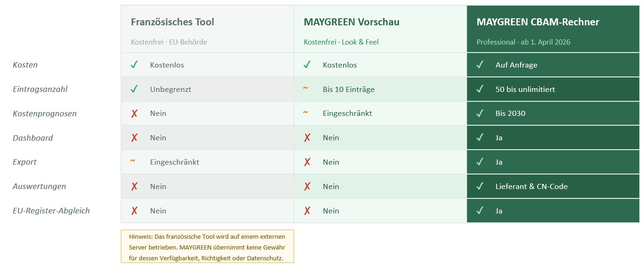Image resolution: width=644 pixels, height=273 pixels.
Task: Click the red X in MAYGREEN Vorschau's Dashboard row
Action: [x=307, y=138]
